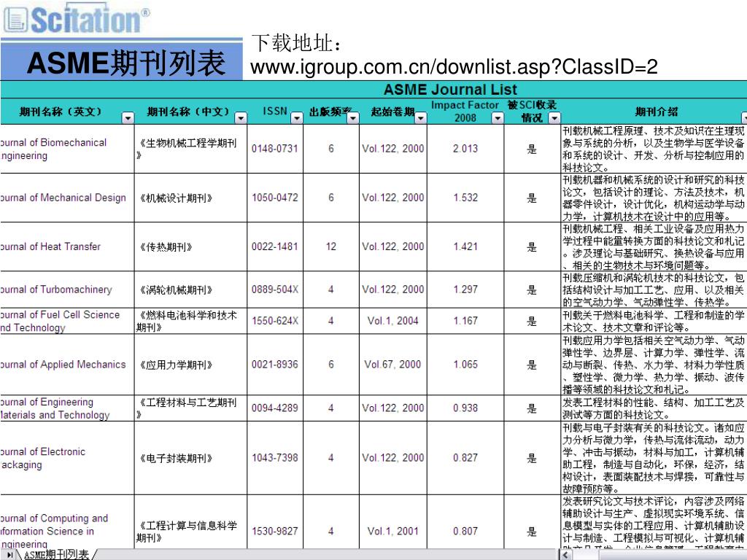Open filter dropdown for 被SCI收录情况 column
The image size is (747, 560).
point(554,117)
